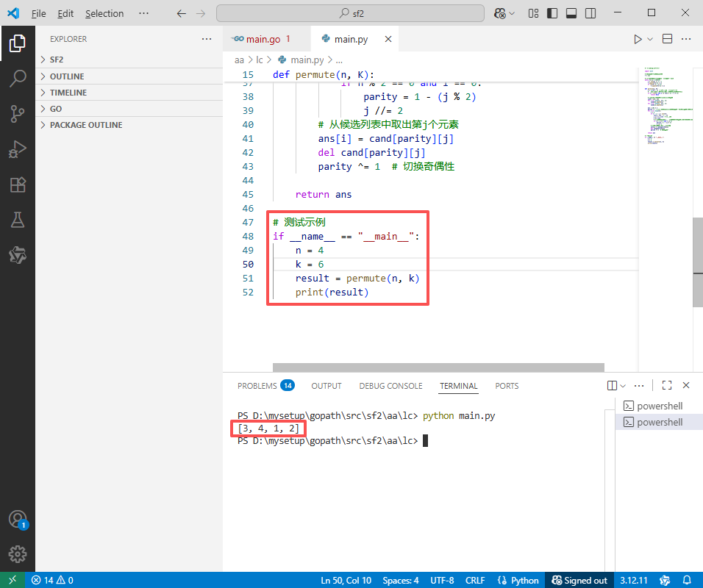Select interpreter via 3.12.11
Screen dimensions: 703x588
[633, 581]
